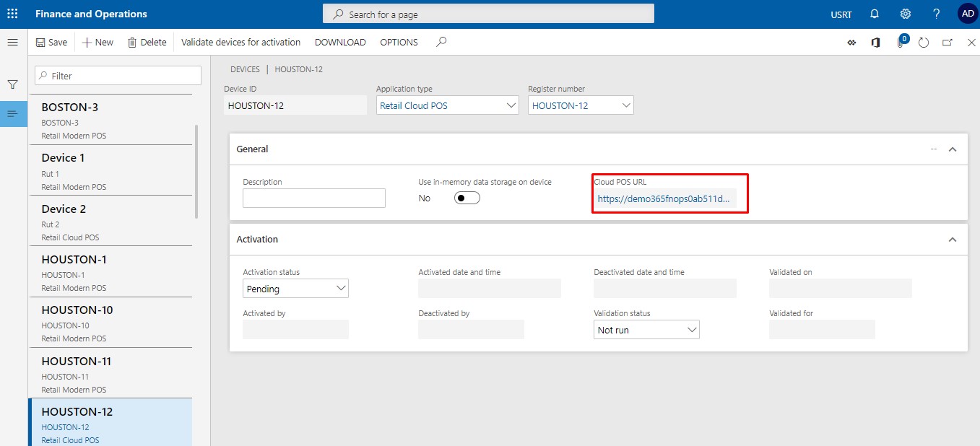This screenshot has width=980, height=446.
Task: Click the notifications bell icon
Action: [x=875, y=14]
